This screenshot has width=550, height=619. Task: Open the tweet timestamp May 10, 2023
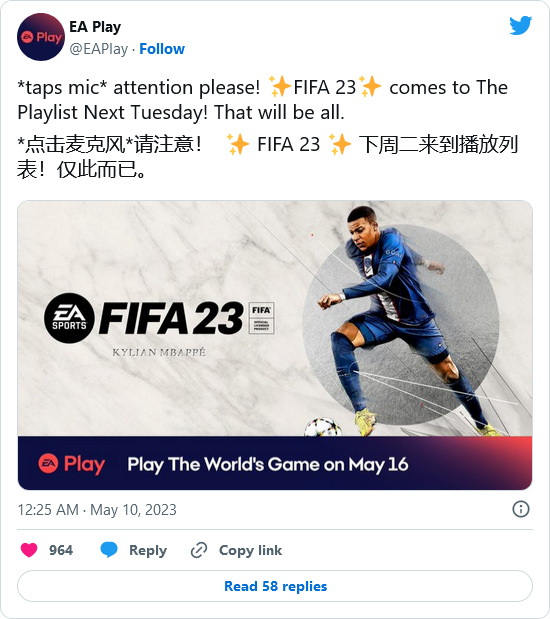coord(97,510)
